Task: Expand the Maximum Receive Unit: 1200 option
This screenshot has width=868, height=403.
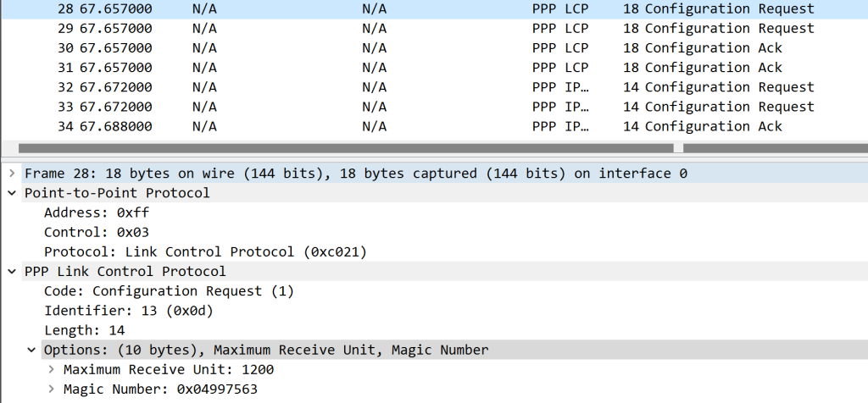Action: coord(51,370)
